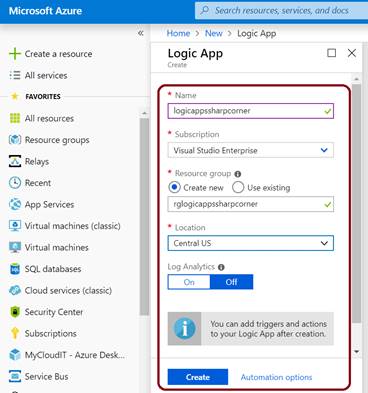Open Security Center item

coord(54,312)
